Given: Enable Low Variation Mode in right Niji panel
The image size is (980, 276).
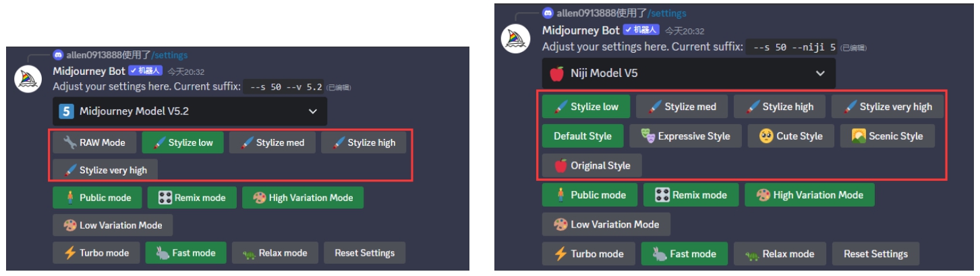Looking at the screenshot, I should 606,224.
